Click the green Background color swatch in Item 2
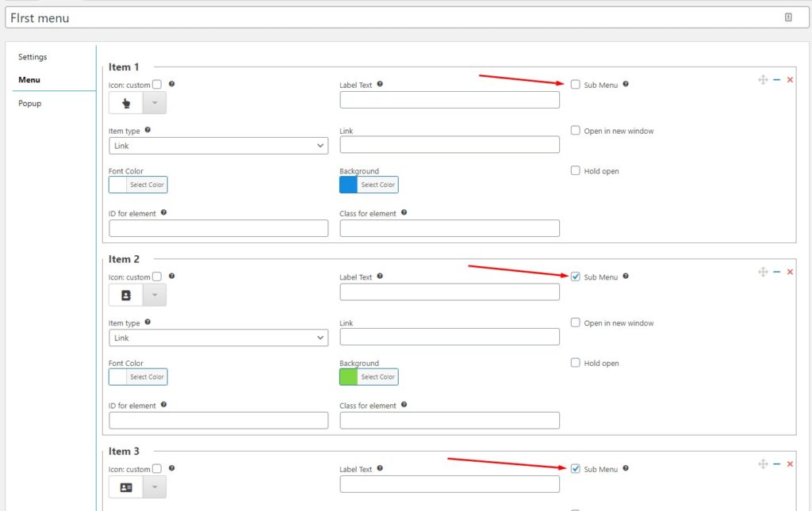812x511 pixels. click(x=350, y=376)
